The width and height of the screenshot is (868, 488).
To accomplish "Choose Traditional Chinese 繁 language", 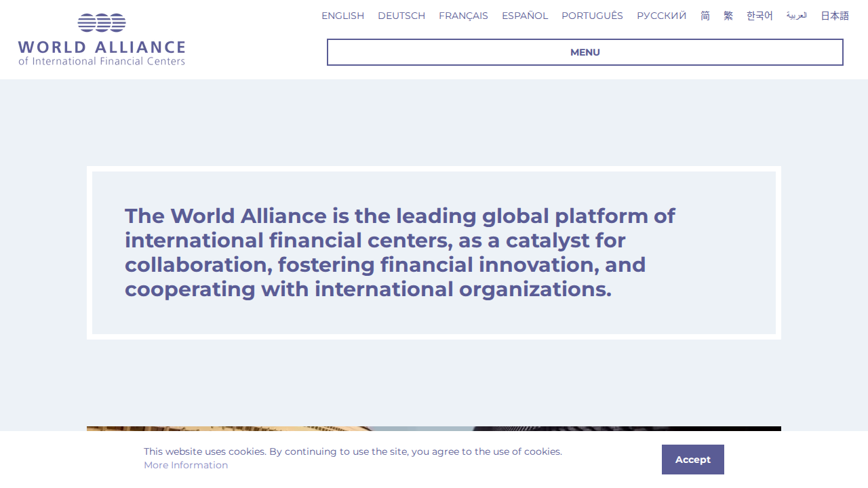I will click(728, 16).
